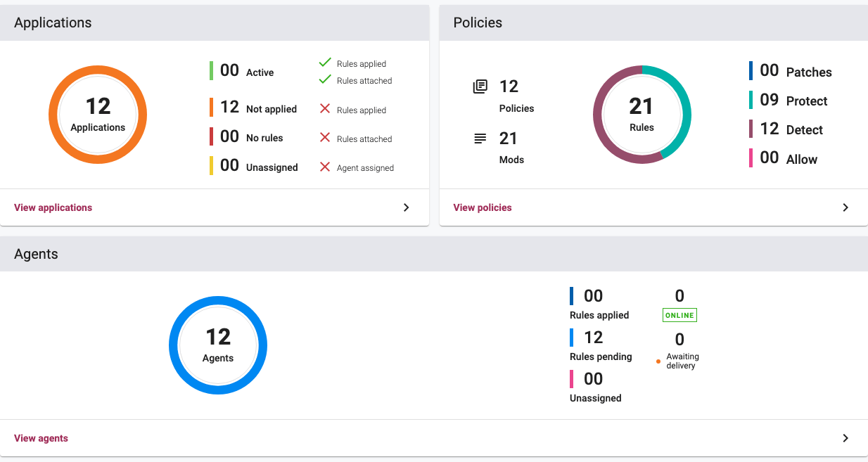Click the Rules applied agents label
Viewport: 868px width, 462px height.
[599, 315]
